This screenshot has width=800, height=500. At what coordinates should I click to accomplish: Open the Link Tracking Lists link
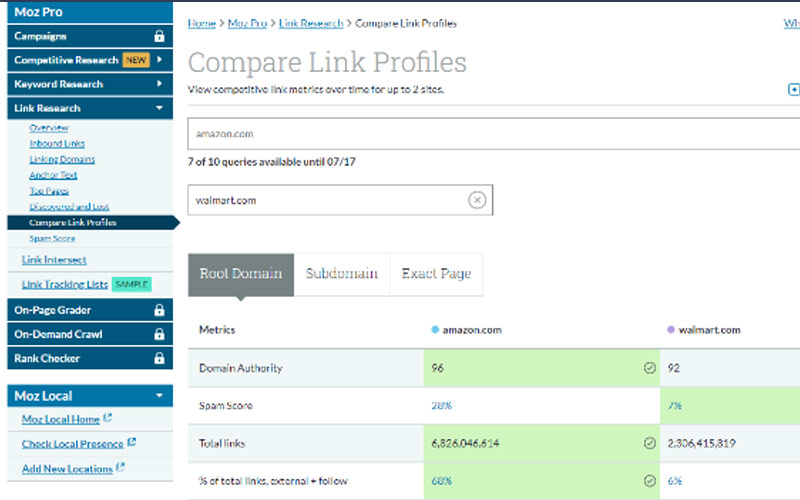click(65, 284)
